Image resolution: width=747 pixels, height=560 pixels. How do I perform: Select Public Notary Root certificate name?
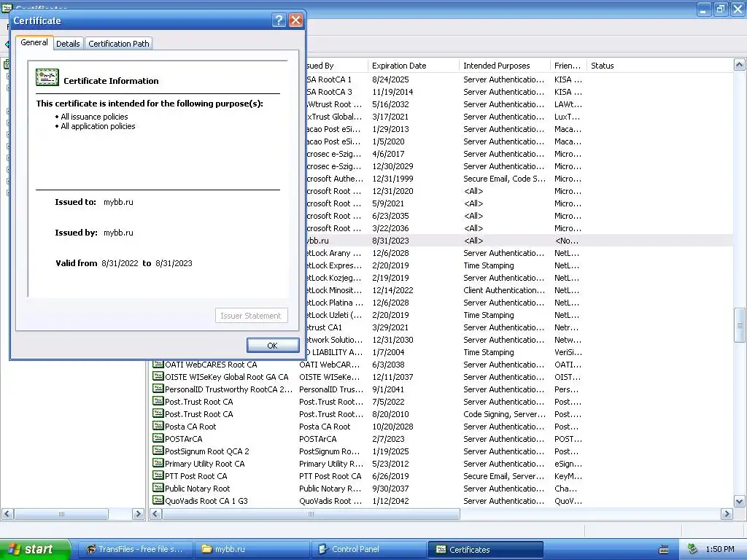pos(197,489)
